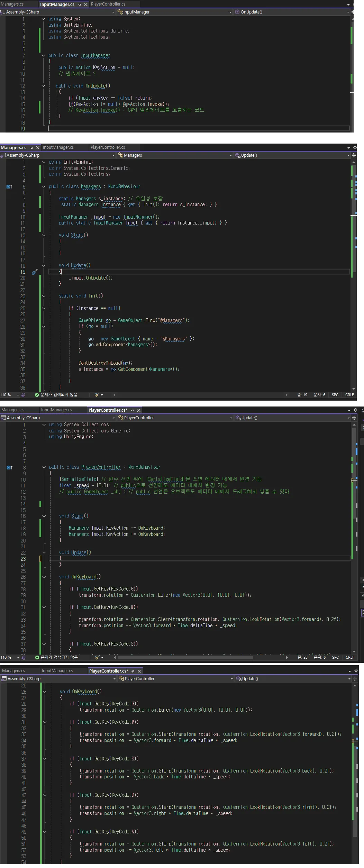Toggle SPC indicator in the Managers status bar
Image resolution: width=364 pixels, height=868 pixels.
tap(335, 395)
